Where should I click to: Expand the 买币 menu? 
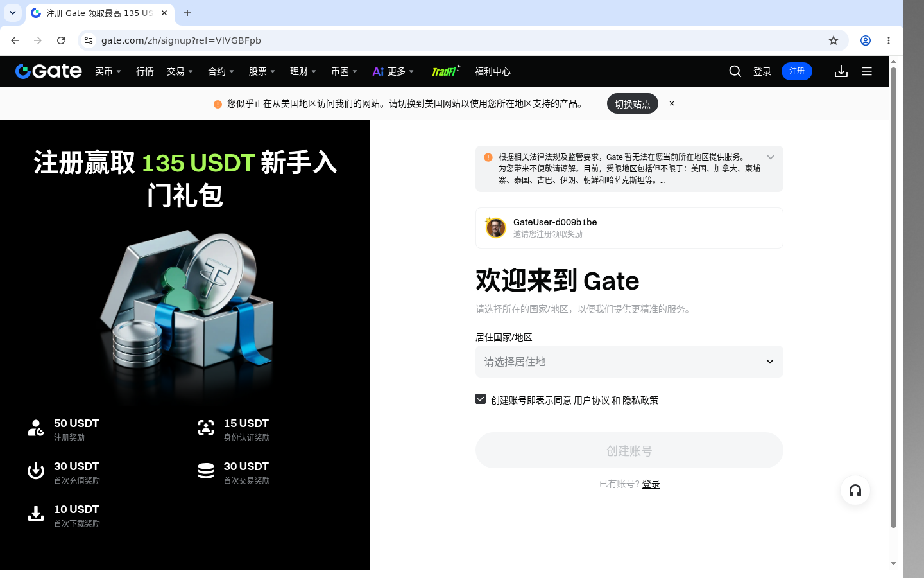tap(108, 71)
